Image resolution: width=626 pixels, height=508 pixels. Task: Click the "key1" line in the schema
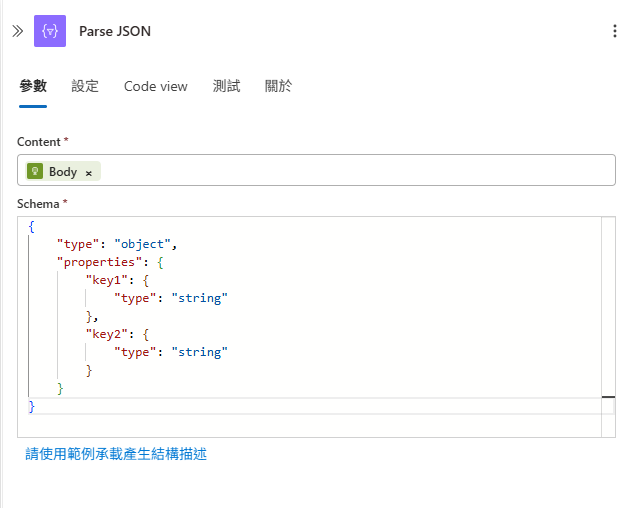(x=117, y=280)
